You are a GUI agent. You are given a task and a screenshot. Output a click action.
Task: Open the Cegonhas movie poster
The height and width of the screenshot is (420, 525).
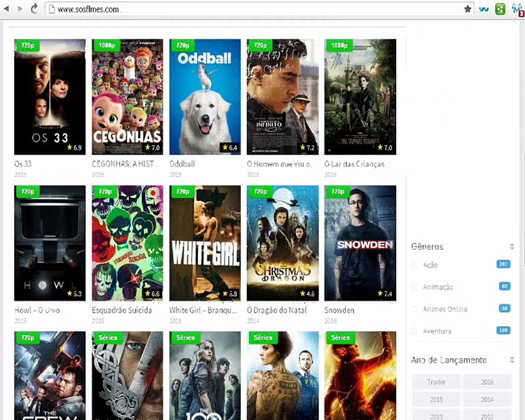(128, 97)
